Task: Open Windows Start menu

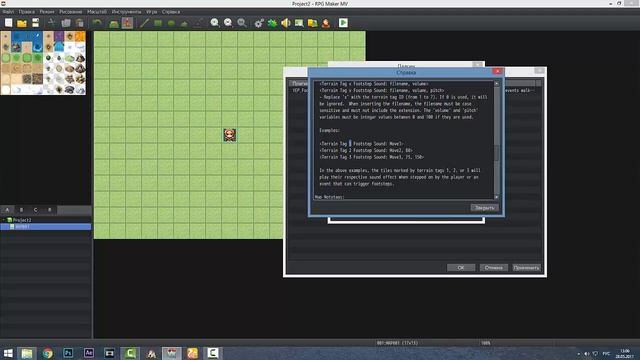Action: 8,353
